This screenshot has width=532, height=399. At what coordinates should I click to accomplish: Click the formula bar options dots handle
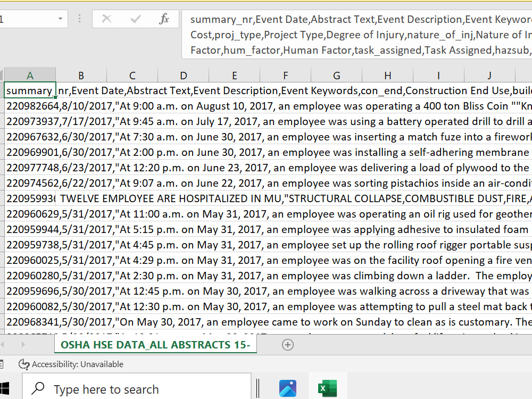point(79,19)
